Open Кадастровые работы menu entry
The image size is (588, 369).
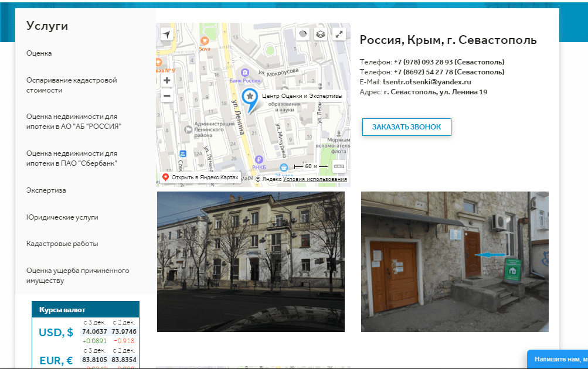tap(62, 244)
